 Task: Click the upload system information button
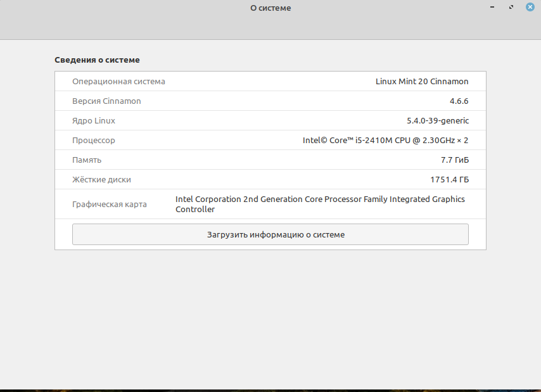270,234
